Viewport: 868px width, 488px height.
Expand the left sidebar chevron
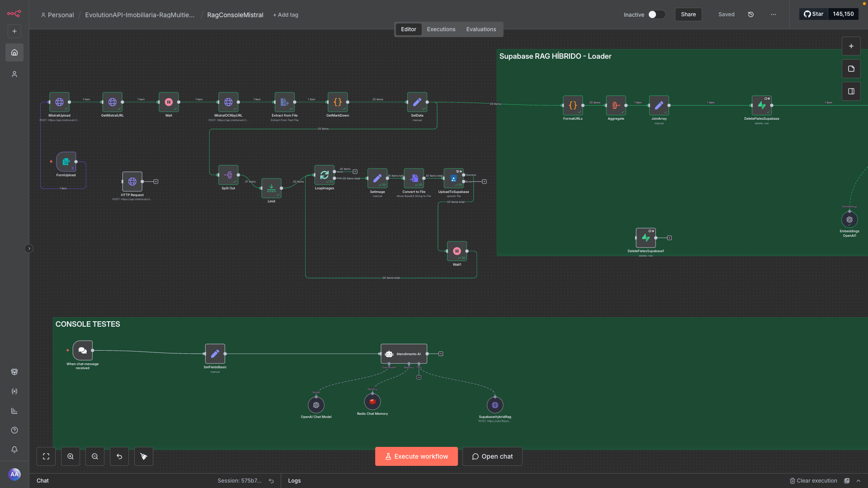coord(29,249)
